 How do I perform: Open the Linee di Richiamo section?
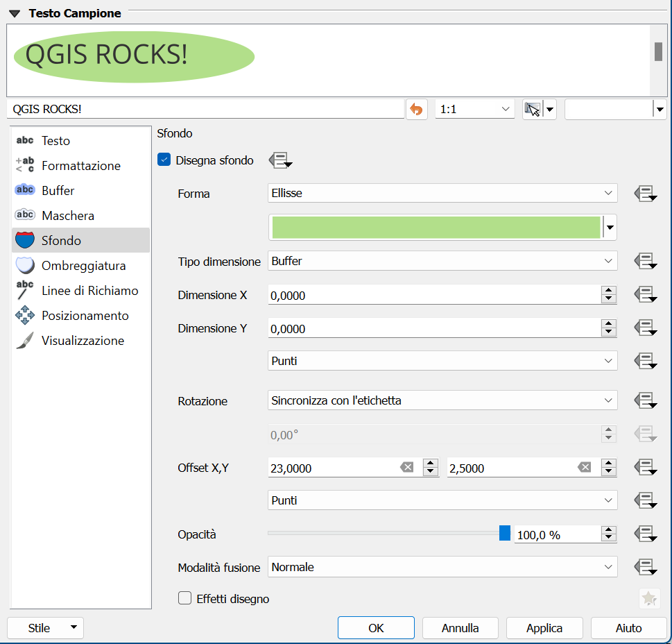click(80, 290)
